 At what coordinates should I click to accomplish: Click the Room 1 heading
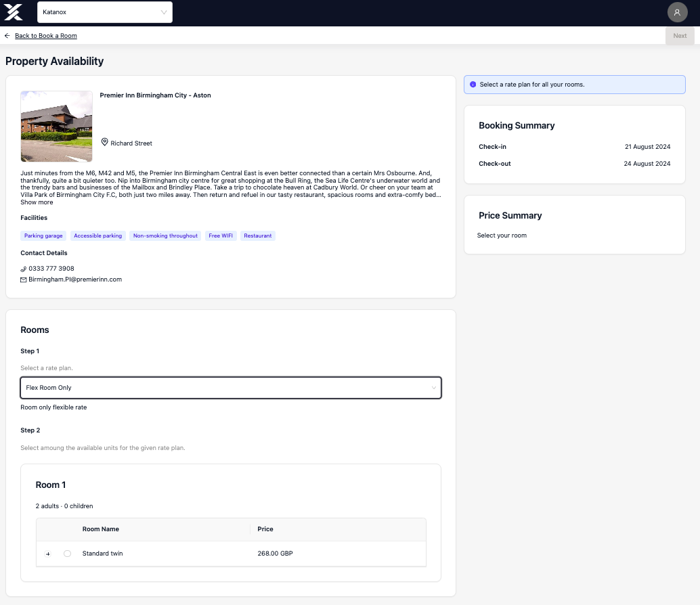[x=51, y=485]
